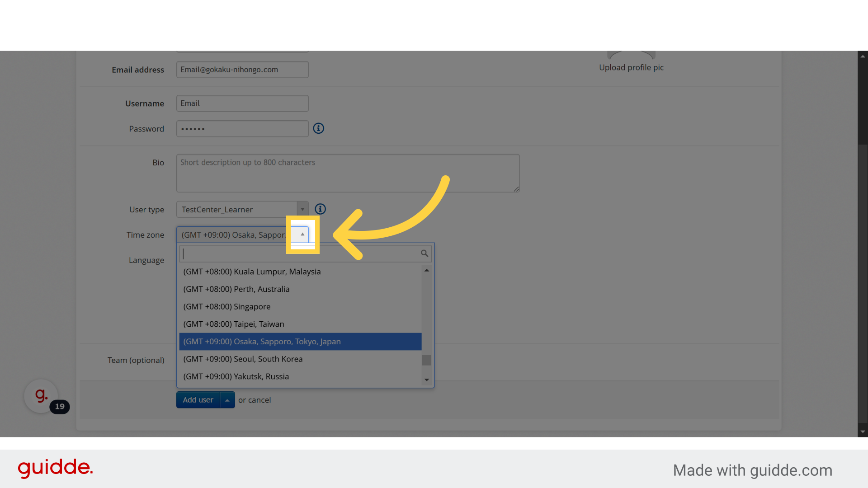Viewport: 868px width, 488px height.
Task: Select Osaka, Sapporo, Tokyo, Japan option
Action: (x=262, y=342)
